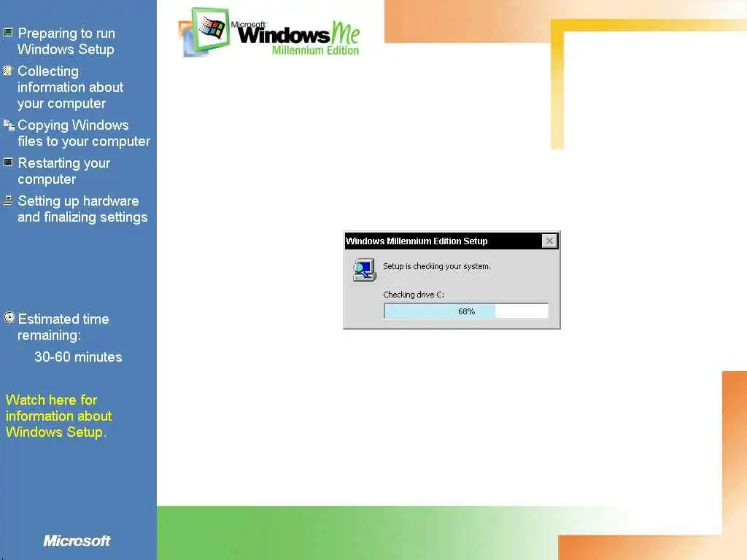Select the 'Restarting your computer' step text
Viewport: 747px width, 560px height.
pyautogui.click(x=64, y=171)
